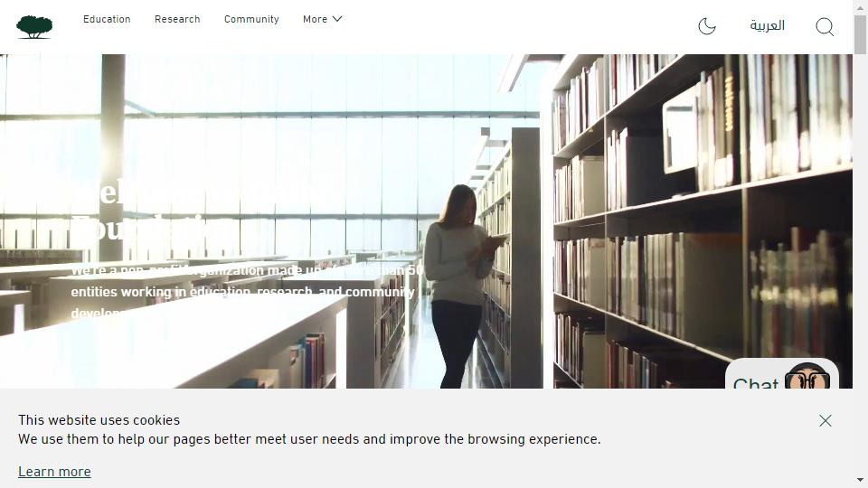This screenshot has height=488, width=868.
Task: Click the scrollbar down arrow
Action: coord(860,480)
